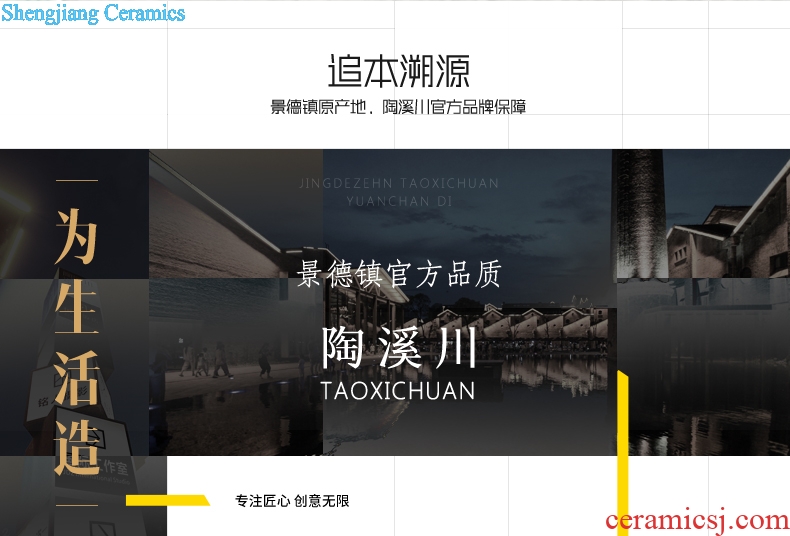Click the subtitle 景德镇原产地 陶溪川官方品牌保障
This screenshot has height=536, width=790.
[x=399, y=107]
